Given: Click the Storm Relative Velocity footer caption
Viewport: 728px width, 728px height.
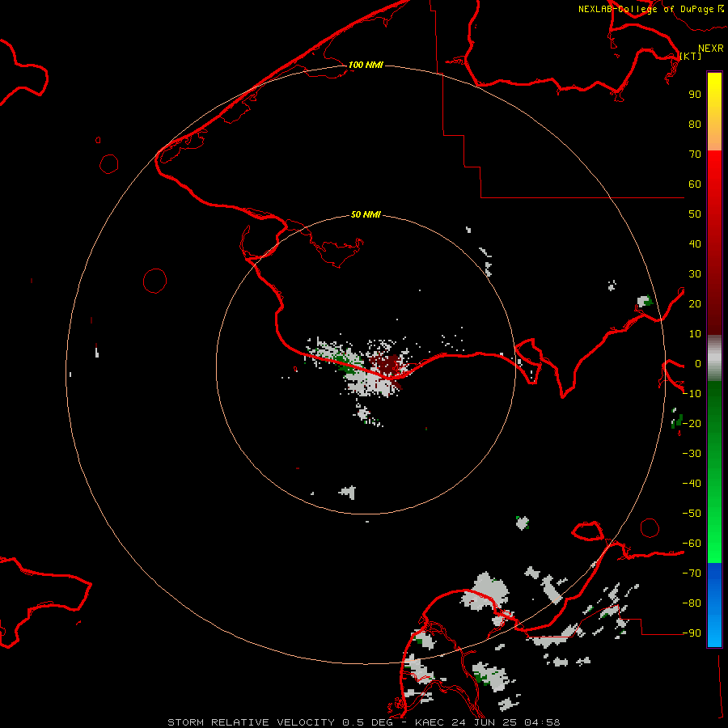Looking at the screenshot, I should pyautogui.click(x=363, y=722).
